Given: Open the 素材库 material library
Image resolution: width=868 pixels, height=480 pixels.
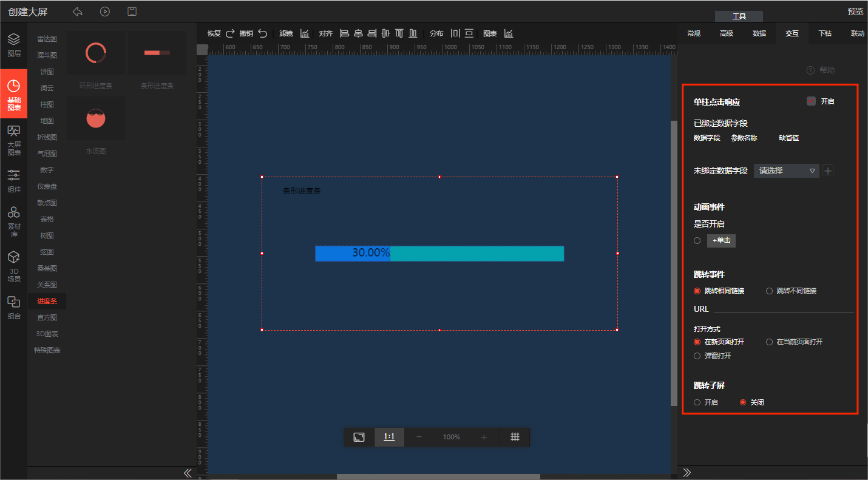Looking at the screenshot, I should coord(13,221).
